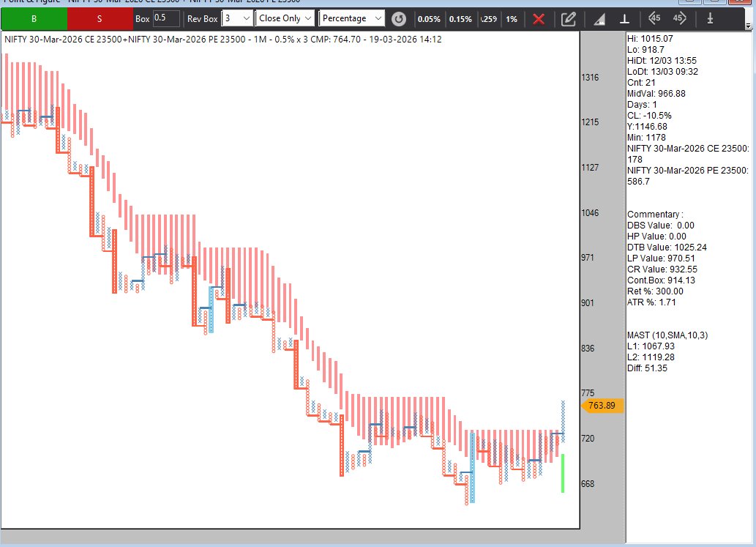Click the red X delete icon
The image size is (756, 547).
(x=539, y=19)
